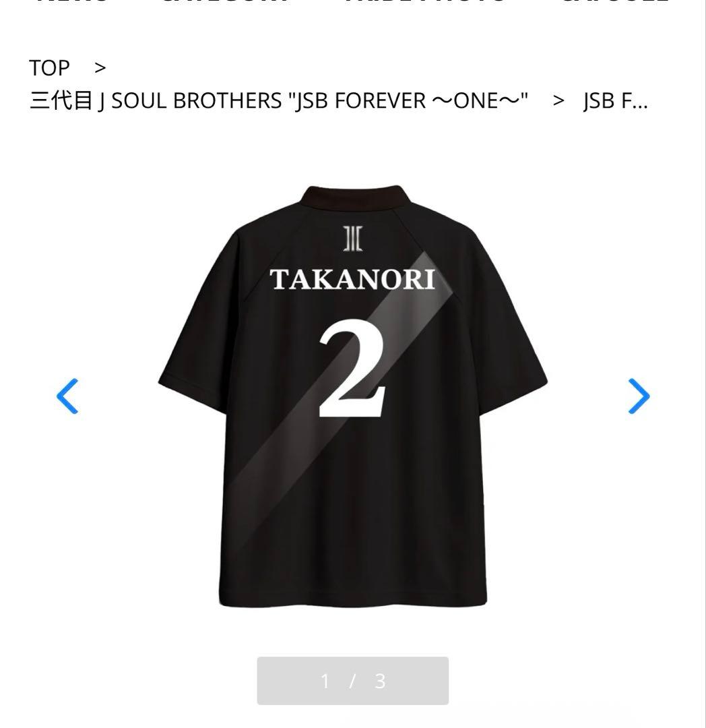Open 三代目 J SOUL BROTHERS "JSB FOREVER ～ONE～" breadcrumb
The height and width of the screenshot is (728, 706).
pyautogui.click(x=279, y=100)
